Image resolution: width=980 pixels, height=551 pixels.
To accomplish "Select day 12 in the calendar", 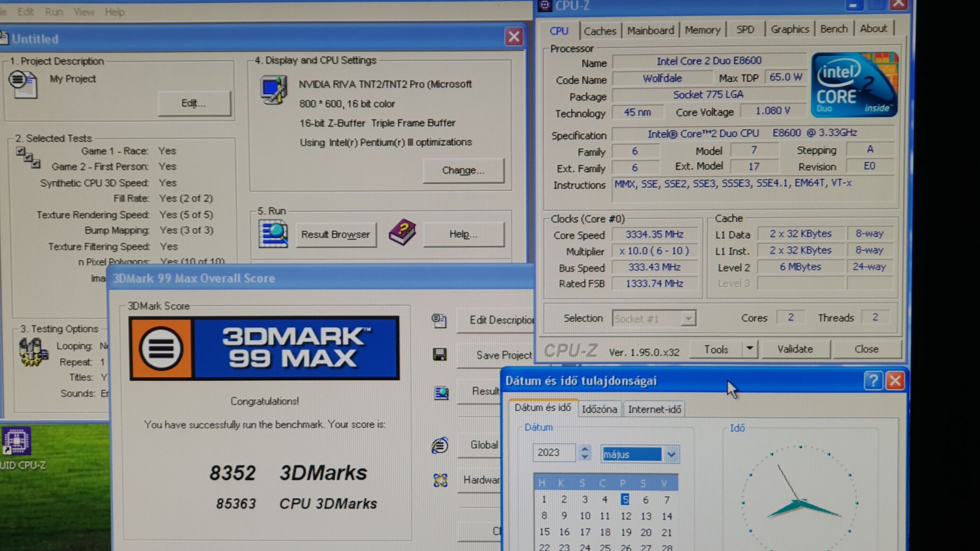I will tap(626, 516).
